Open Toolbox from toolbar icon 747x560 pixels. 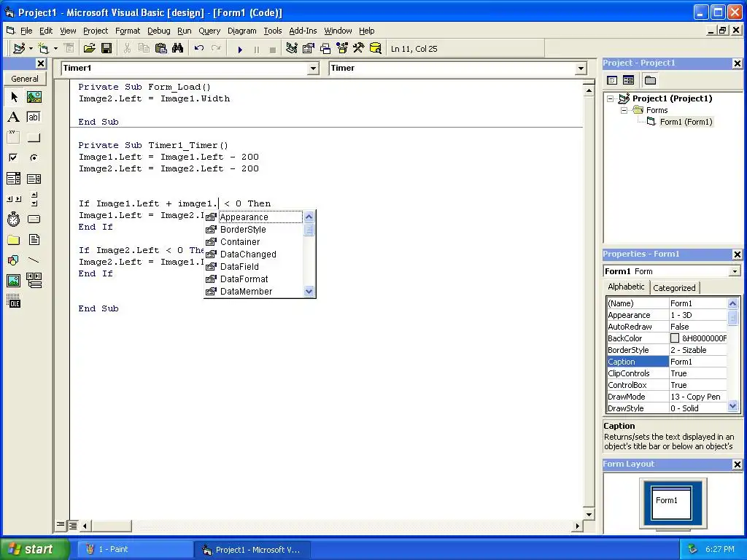359,49
